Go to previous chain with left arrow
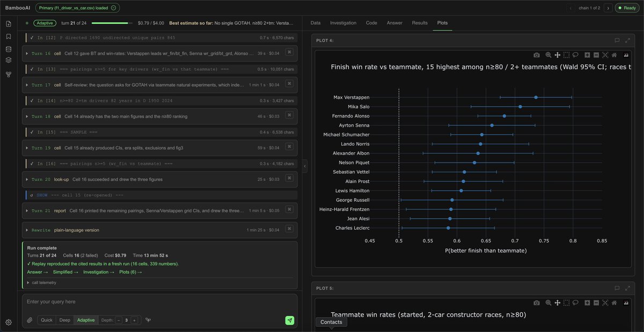The width and height of the screenshot is (644, 332). 571,8
